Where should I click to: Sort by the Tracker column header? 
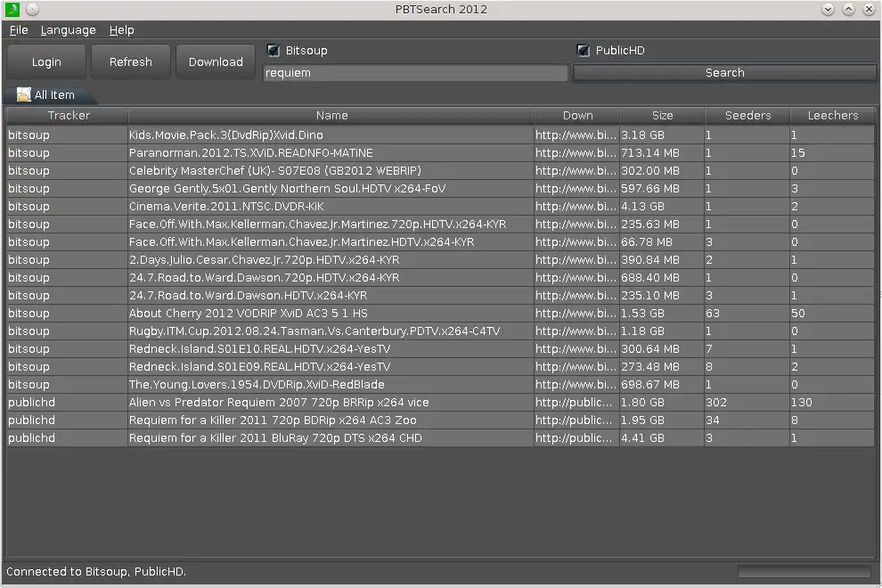pyautogui.click(x=68, y=115)
